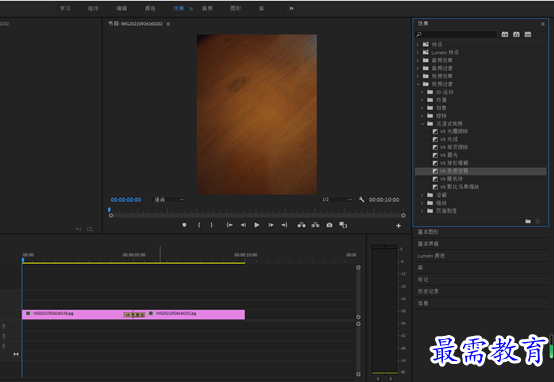
Task: Go to In point in Program monitor
Action: tap(229, 225)
